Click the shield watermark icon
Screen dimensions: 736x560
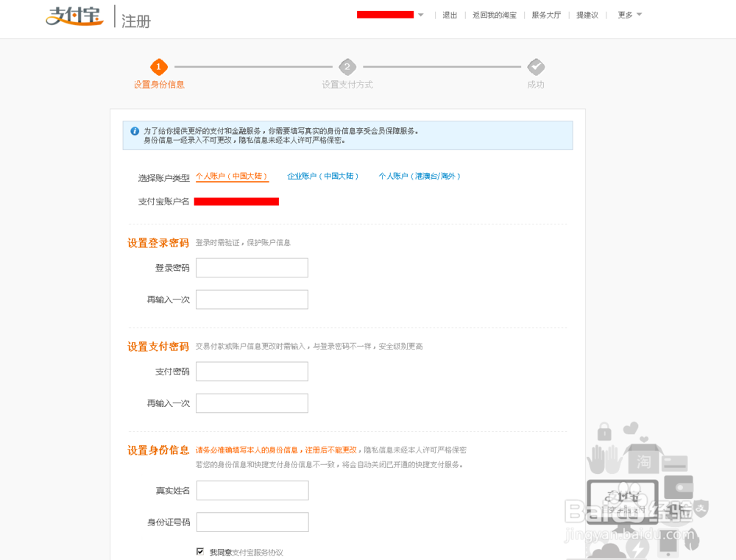coord(701,509)
